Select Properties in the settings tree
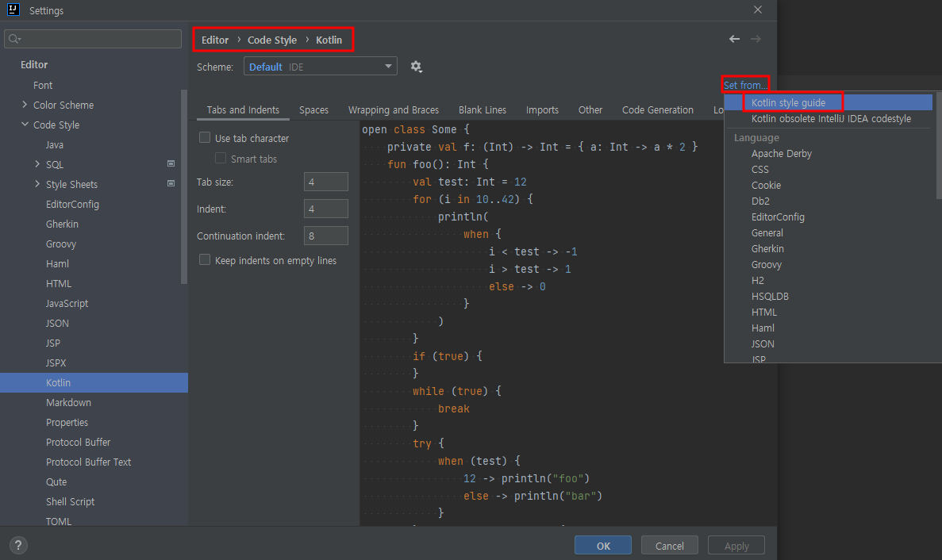Screen dimensions: 942x560 (67, 422)
